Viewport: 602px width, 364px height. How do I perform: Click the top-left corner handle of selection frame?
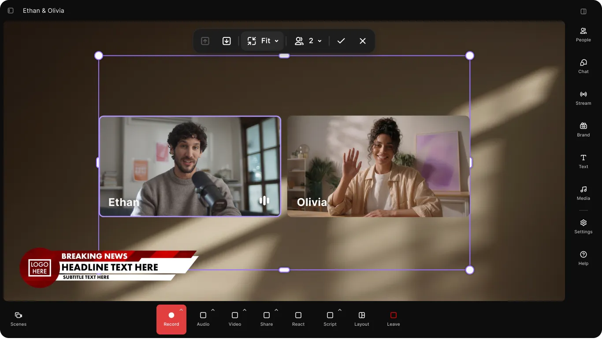(x=99, y=55)
